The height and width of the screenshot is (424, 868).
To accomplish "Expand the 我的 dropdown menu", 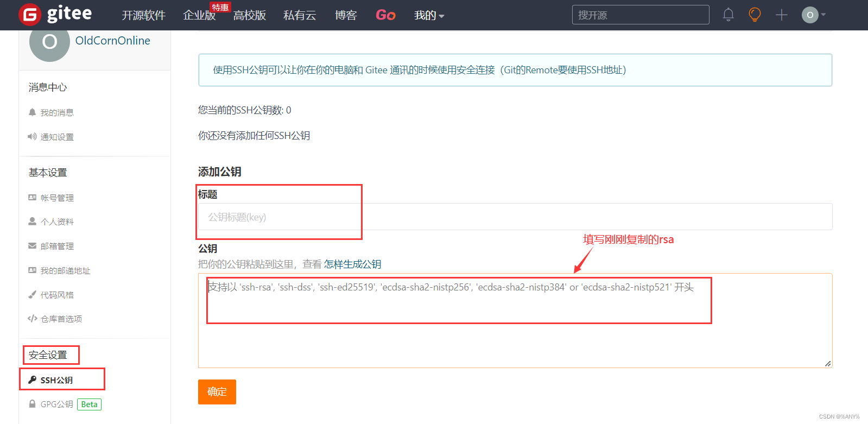I will (429, 15).
